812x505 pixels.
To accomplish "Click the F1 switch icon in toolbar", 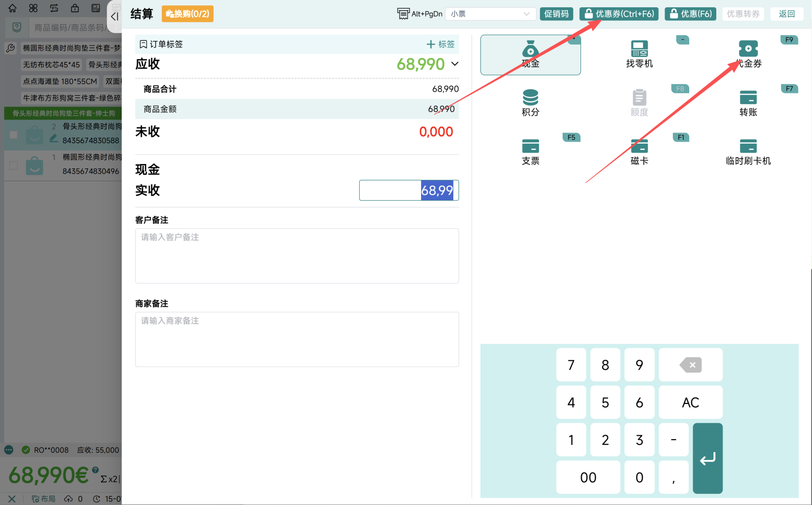I will click(x=54, y=8).
